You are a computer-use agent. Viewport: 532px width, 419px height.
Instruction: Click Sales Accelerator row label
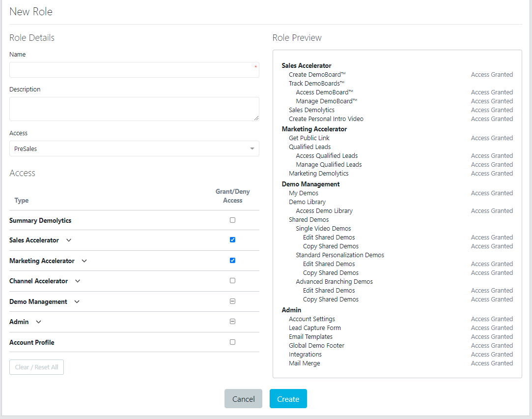pos(34,240)
